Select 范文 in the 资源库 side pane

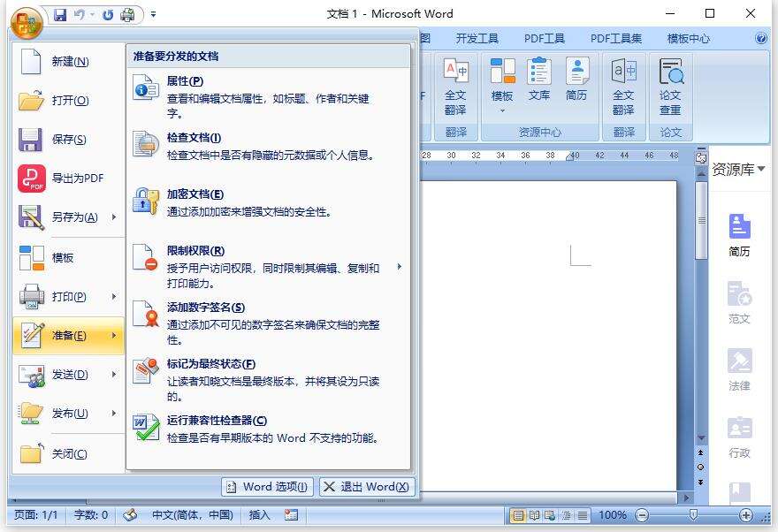pyautogui.click(x=739, y=302)
